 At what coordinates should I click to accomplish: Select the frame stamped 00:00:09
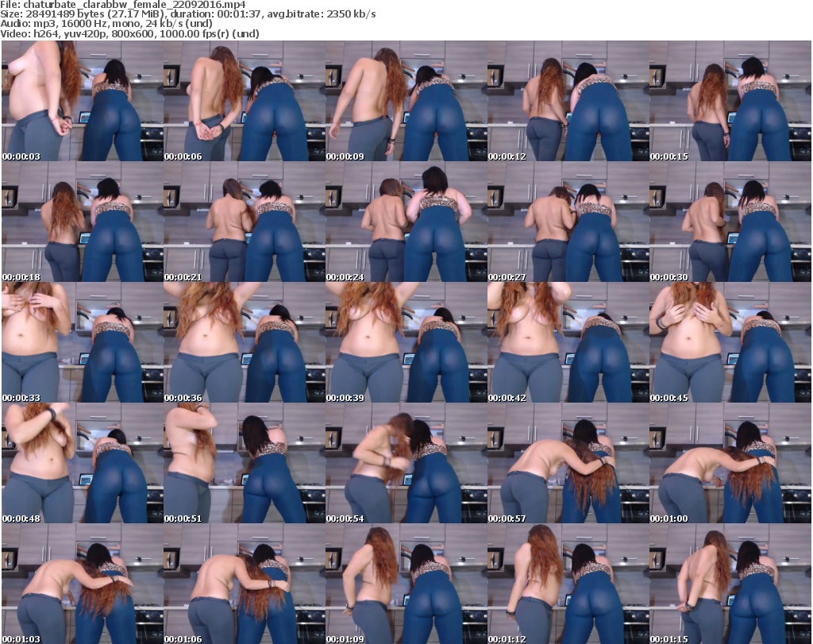406,101
